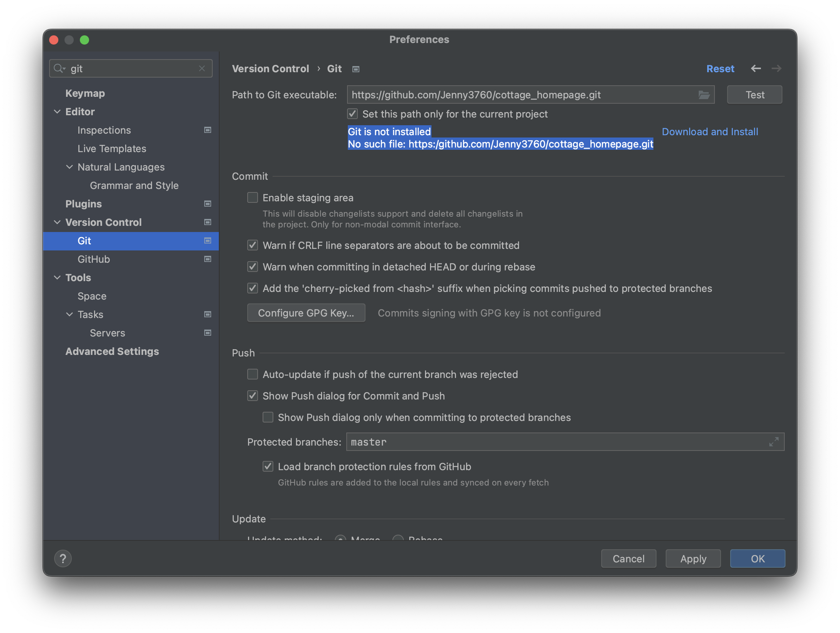
Task: Click project icon next to Servers
Action: click(208, 333)
